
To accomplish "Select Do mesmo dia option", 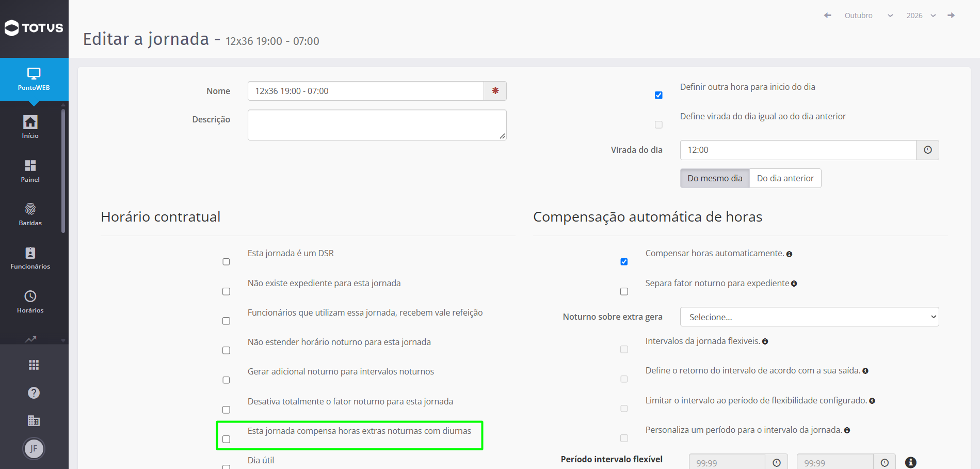I will tap(715, 178).
